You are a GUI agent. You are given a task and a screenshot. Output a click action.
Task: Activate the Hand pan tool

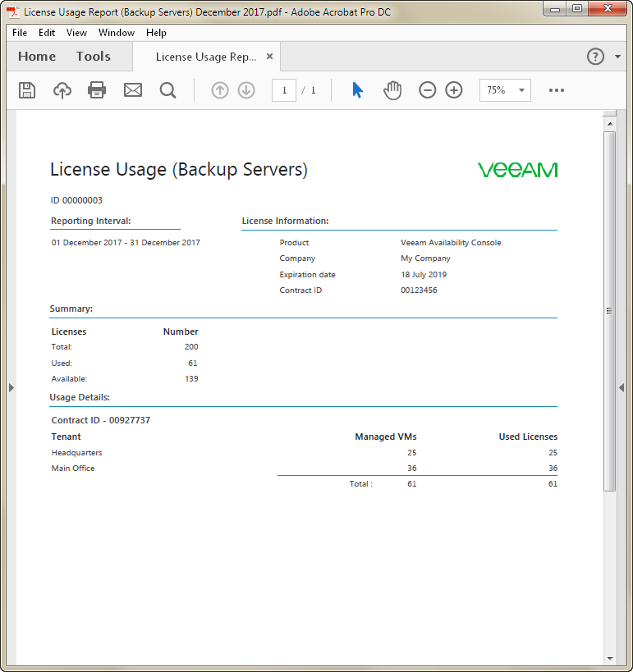coord(392,90)
